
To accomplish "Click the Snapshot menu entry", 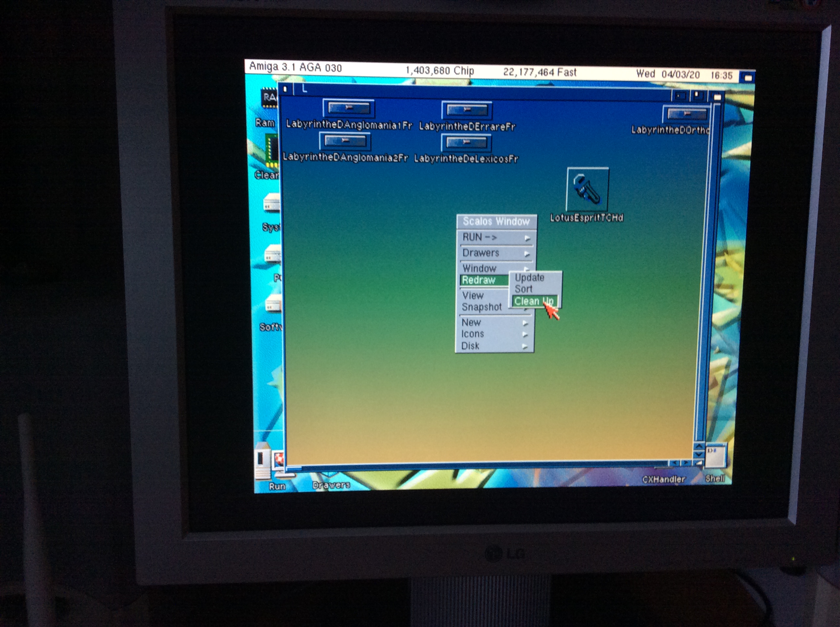I will click(x=482, y=307).
